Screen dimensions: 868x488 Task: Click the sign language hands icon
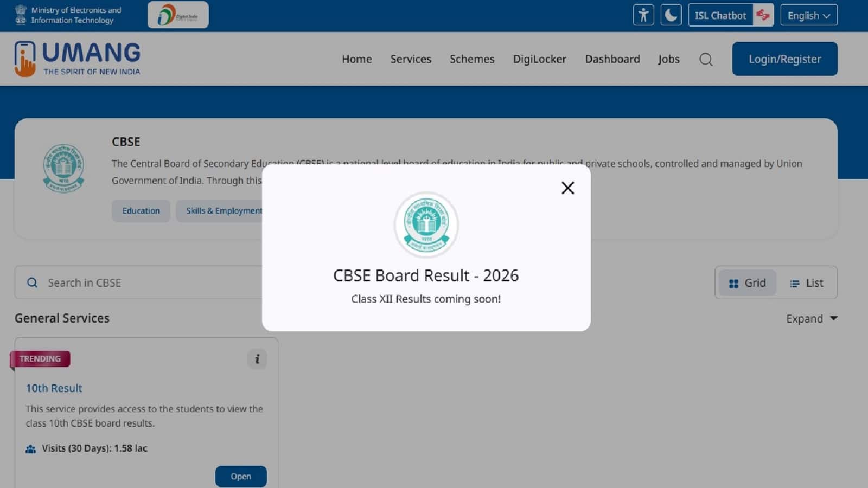click(x=763, y=15)
